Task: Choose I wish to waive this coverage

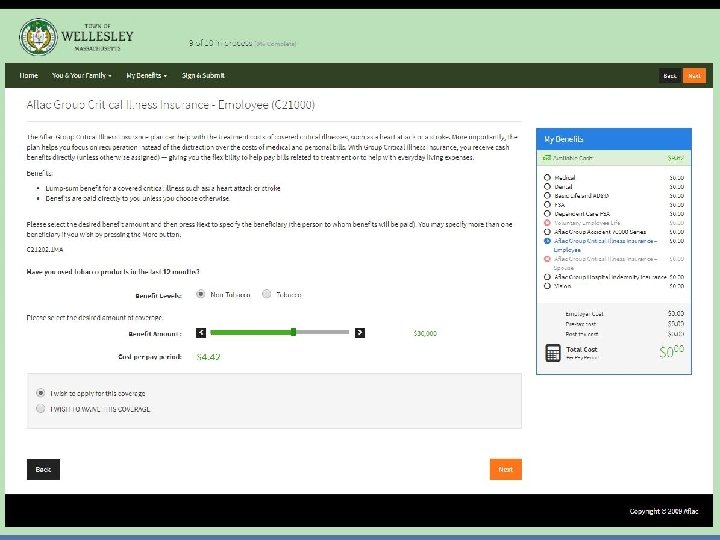Action: (40, 409)
